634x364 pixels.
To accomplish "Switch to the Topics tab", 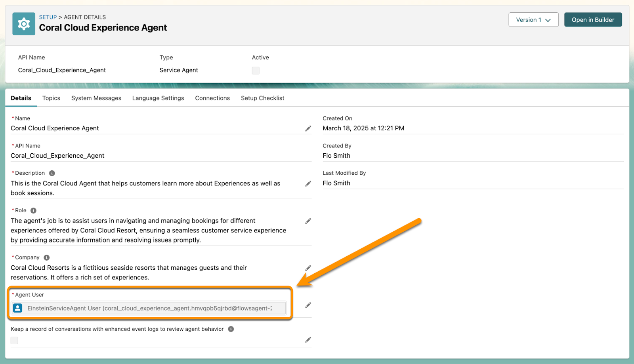I will tap(51, 98).
